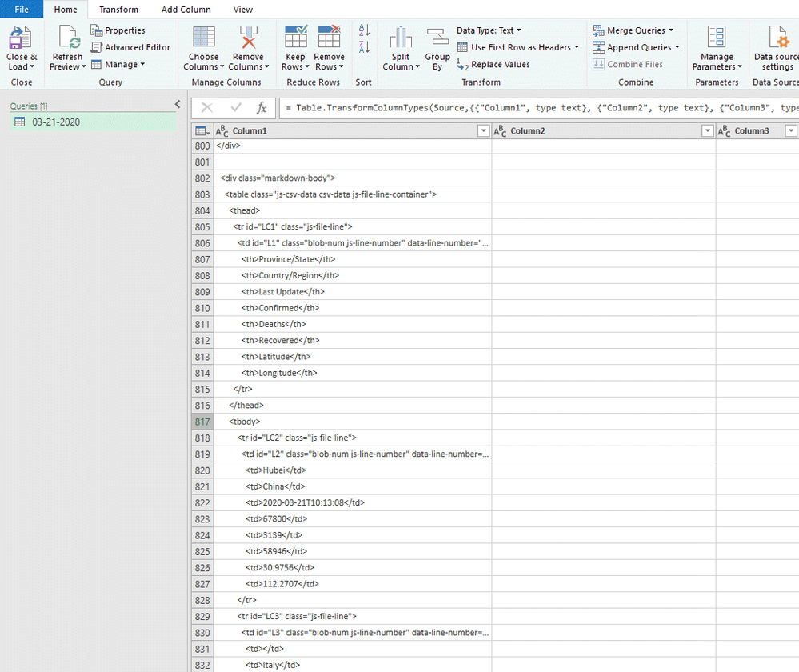Sort ascending with the A-Z icon
The image size is (799, 672).
click(x=364, y=30)
